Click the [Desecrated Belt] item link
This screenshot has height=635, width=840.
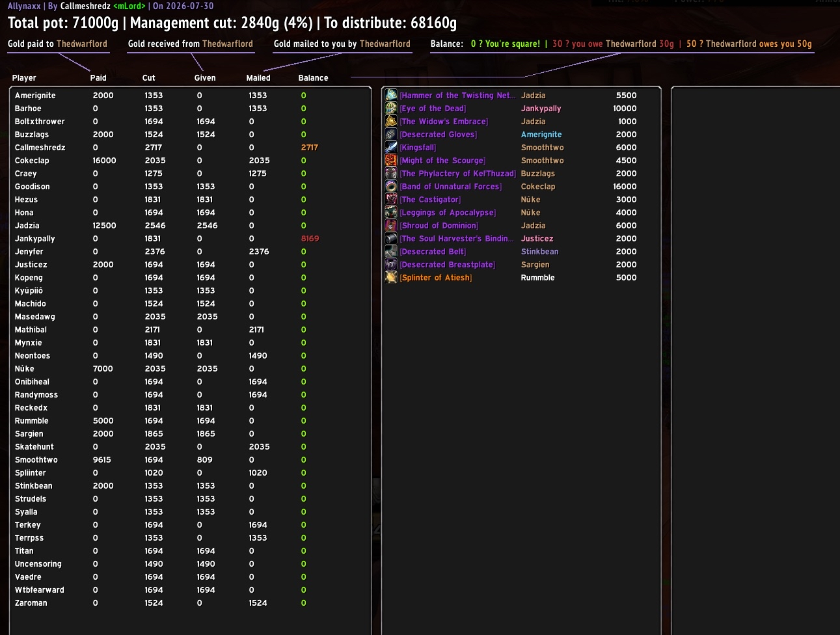[433, 252]
